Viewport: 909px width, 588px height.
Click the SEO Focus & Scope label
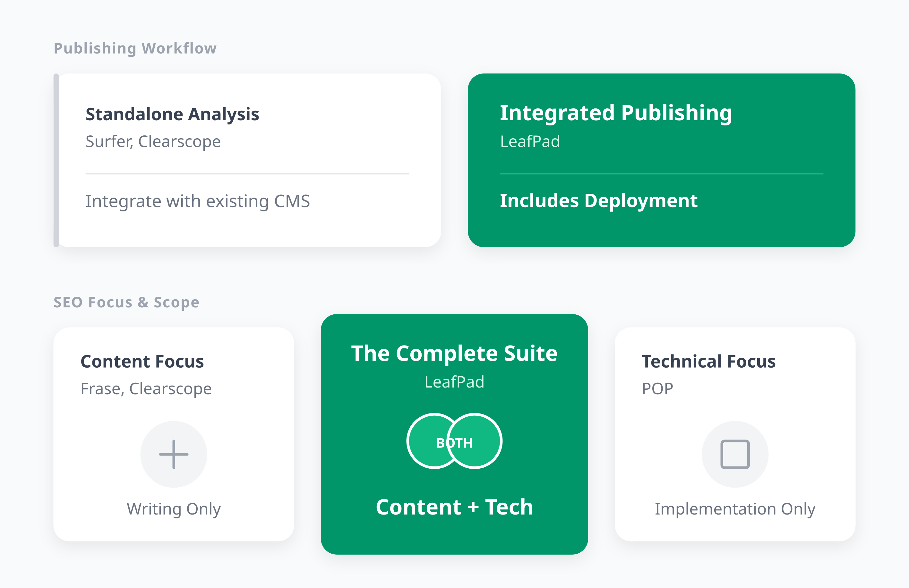click(126, 303)
